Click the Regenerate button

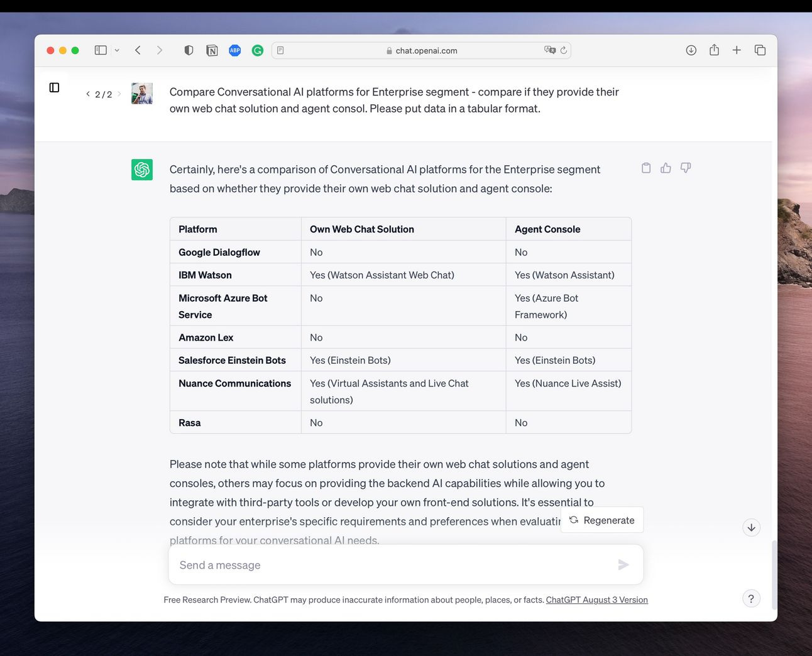click(602, 520)
